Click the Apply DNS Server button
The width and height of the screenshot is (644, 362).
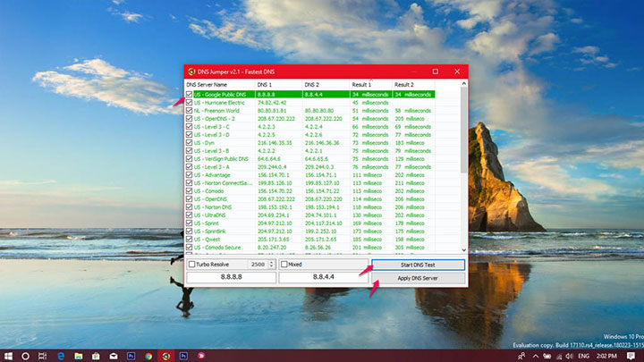[x=418, y=278]
